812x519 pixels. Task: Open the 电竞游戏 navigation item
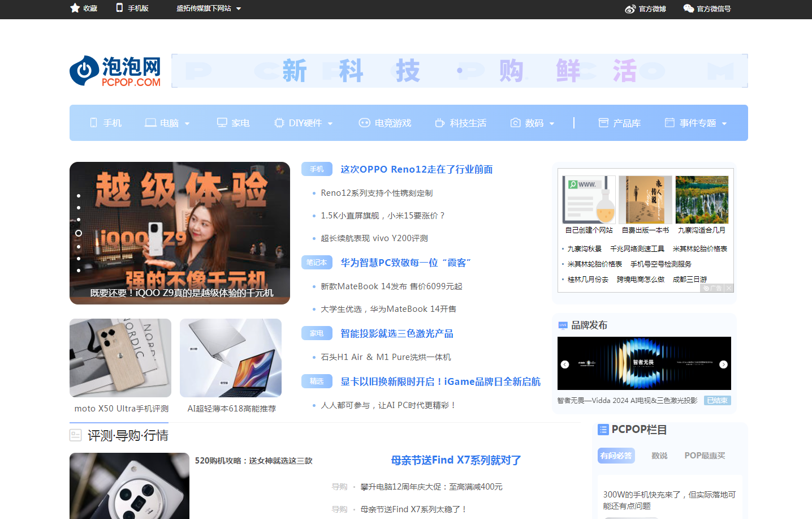tap(392, 123)
